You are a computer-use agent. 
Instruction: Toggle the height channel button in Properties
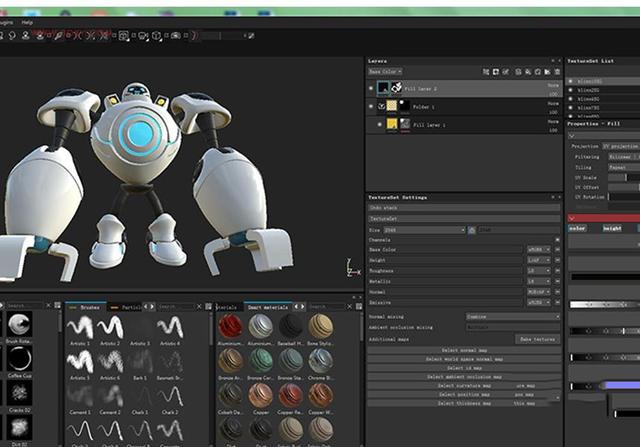point(612,228)
